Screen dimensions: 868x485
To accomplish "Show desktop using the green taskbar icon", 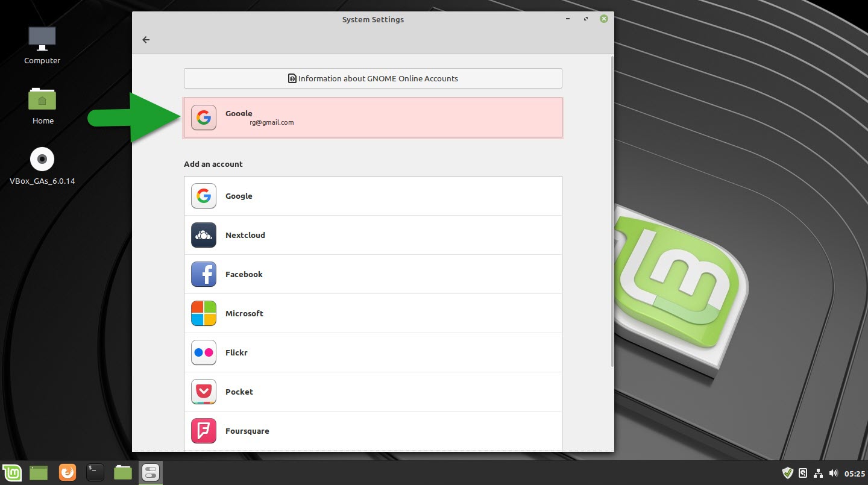I will coord(39,472).
